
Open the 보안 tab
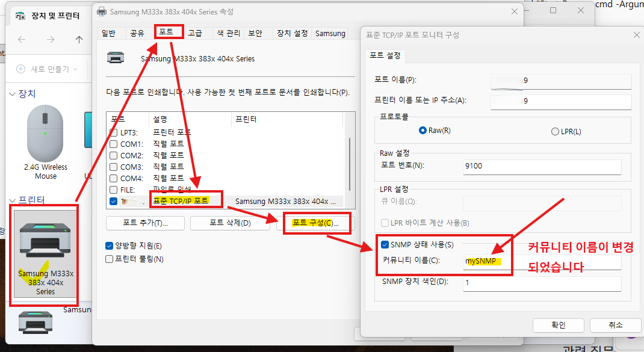[x=255, y=33]
